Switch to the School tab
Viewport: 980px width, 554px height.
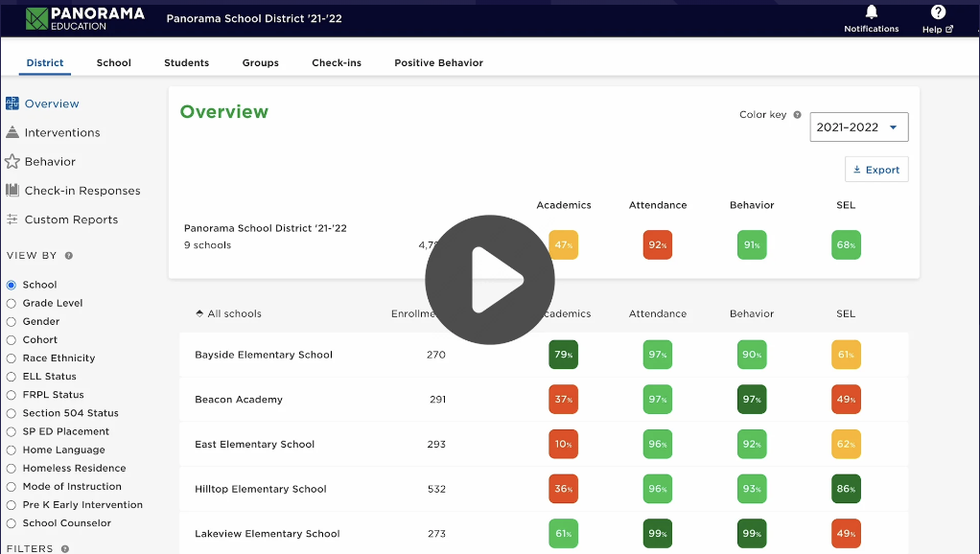coord(114,62)
